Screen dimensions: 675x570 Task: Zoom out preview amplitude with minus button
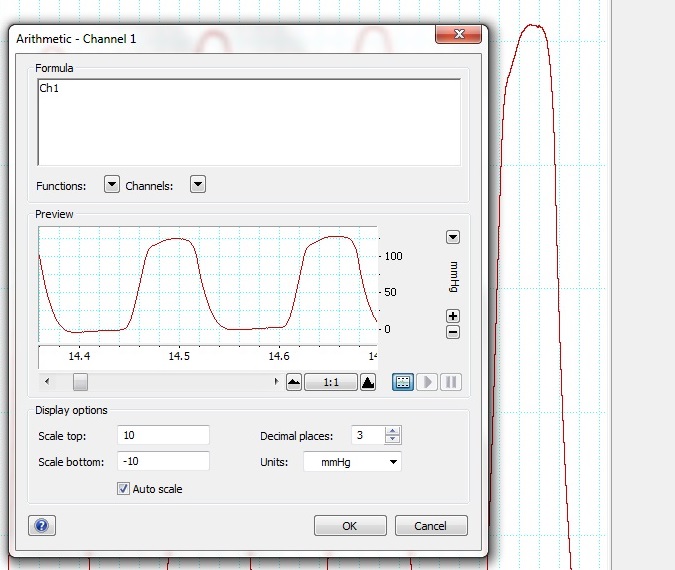tap(452, 332)
